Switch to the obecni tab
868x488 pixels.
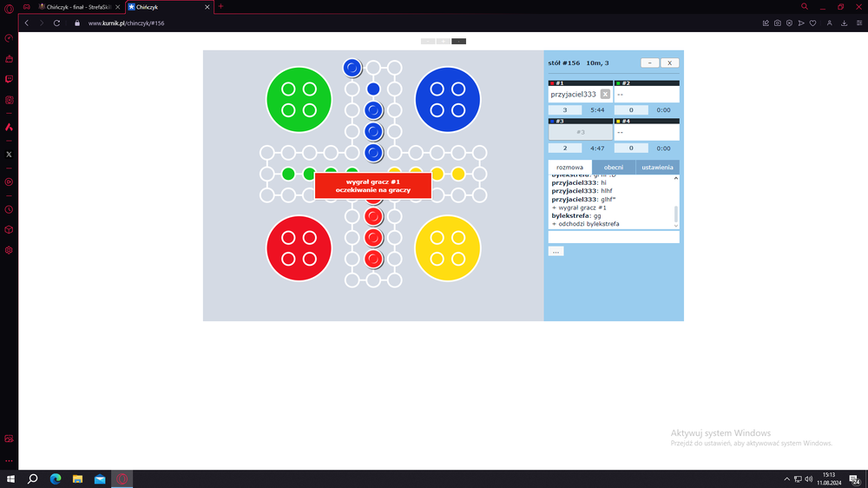614,168
